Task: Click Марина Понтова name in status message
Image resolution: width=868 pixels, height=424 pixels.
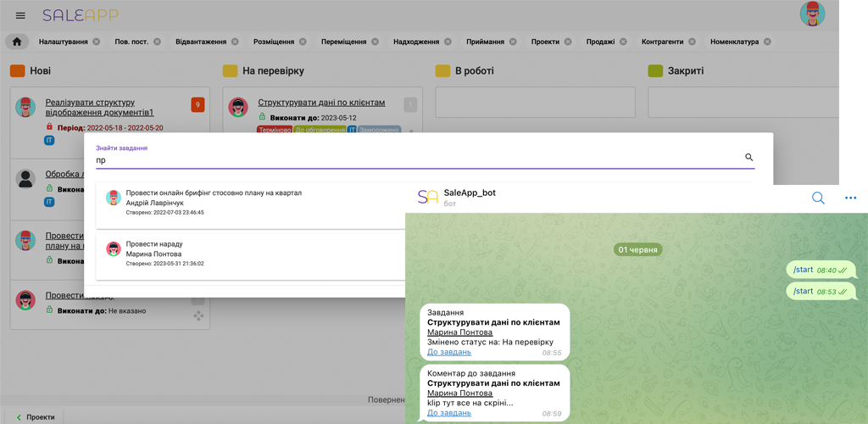Action: 460,332
